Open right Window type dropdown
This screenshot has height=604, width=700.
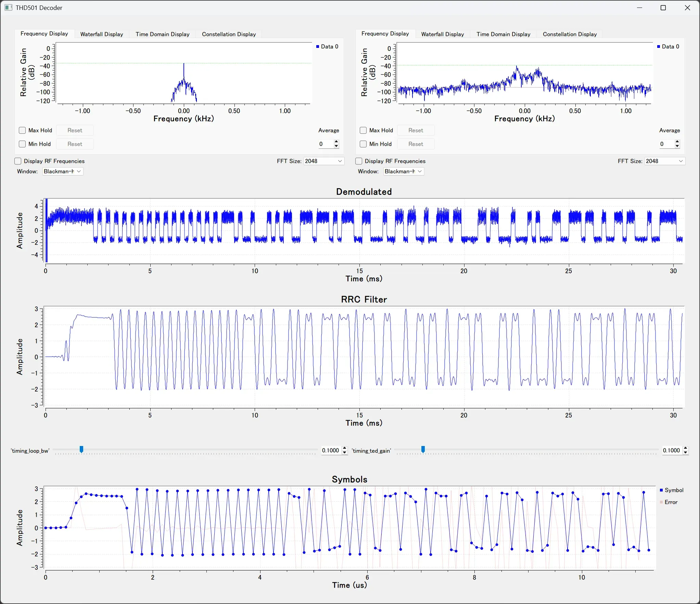[x=403, y=171]
